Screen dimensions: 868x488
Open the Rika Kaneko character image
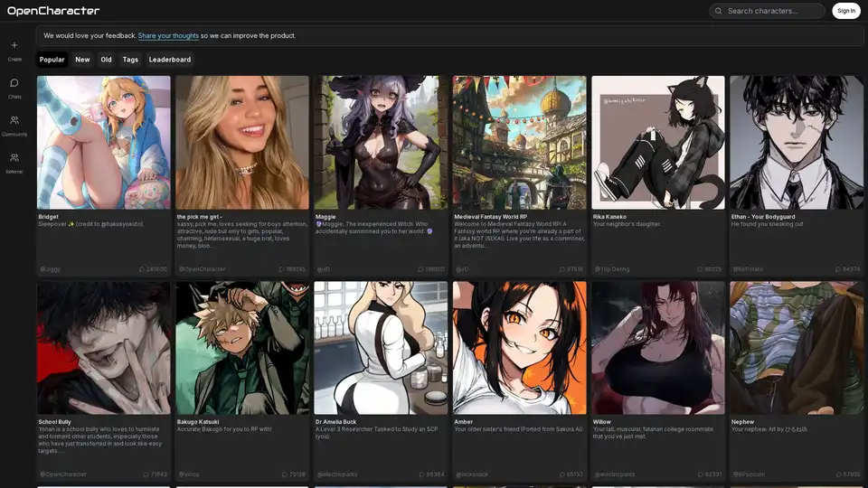(x=657, y=143)
